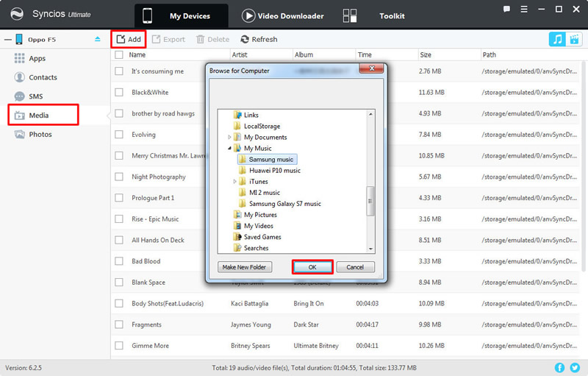Click the Add toolbar button

click(x=128, y=39)
